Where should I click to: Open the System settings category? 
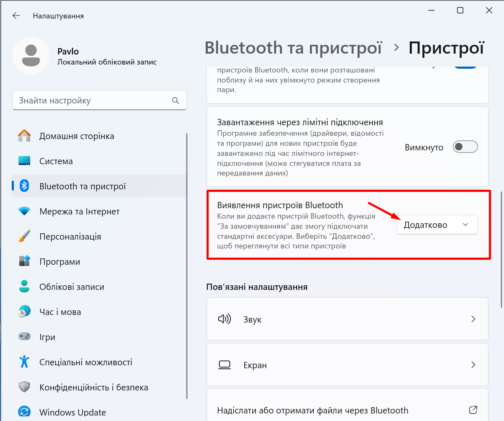(x=56, y=161)
